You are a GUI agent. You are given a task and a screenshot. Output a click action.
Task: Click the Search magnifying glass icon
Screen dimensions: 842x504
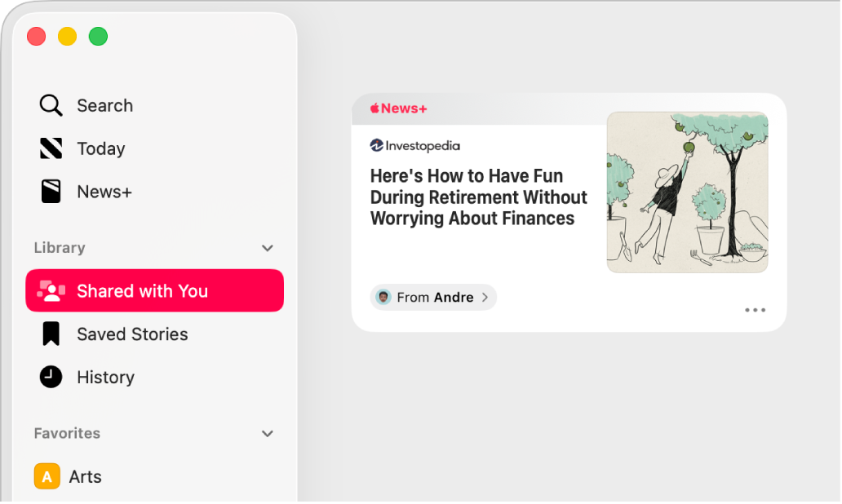click(50, 105)
